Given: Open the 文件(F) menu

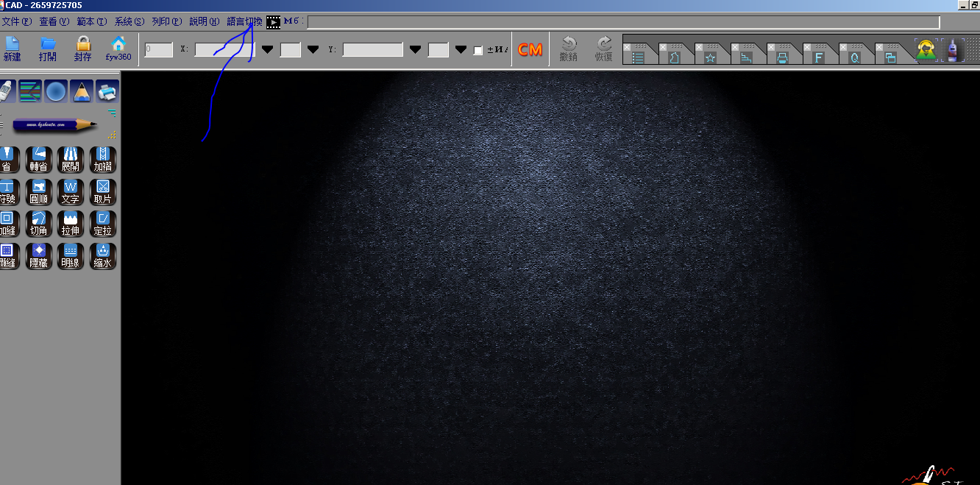Looking at the screenshot, I should [16, 22].
